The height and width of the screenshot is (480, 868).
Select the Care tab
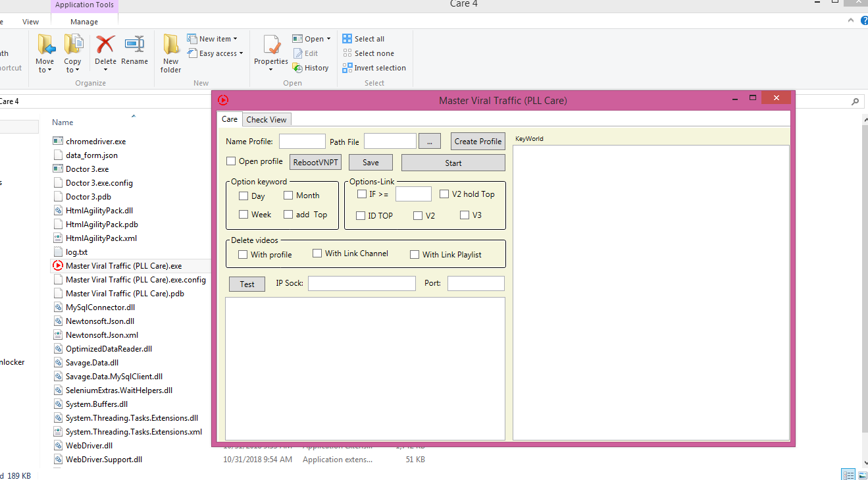tap(230, 119)
